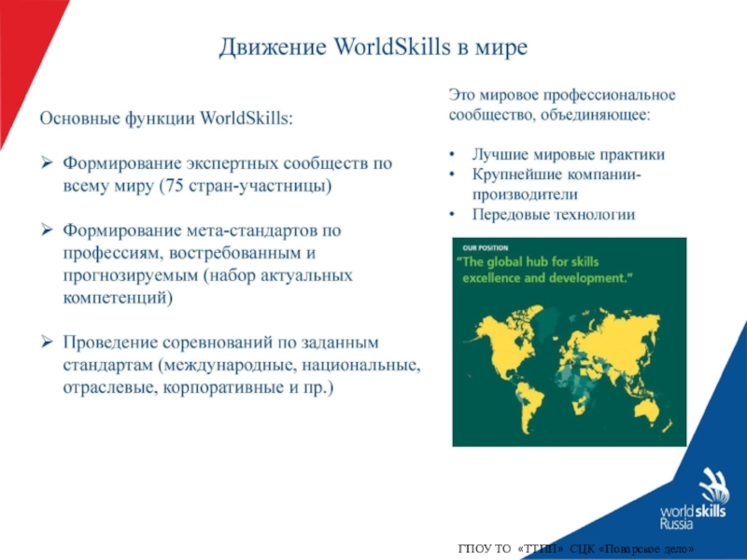Click the line 'прогнозируемым (набор актуальных'
This screenshot has width=747, height=560.
tap(207, 275)
